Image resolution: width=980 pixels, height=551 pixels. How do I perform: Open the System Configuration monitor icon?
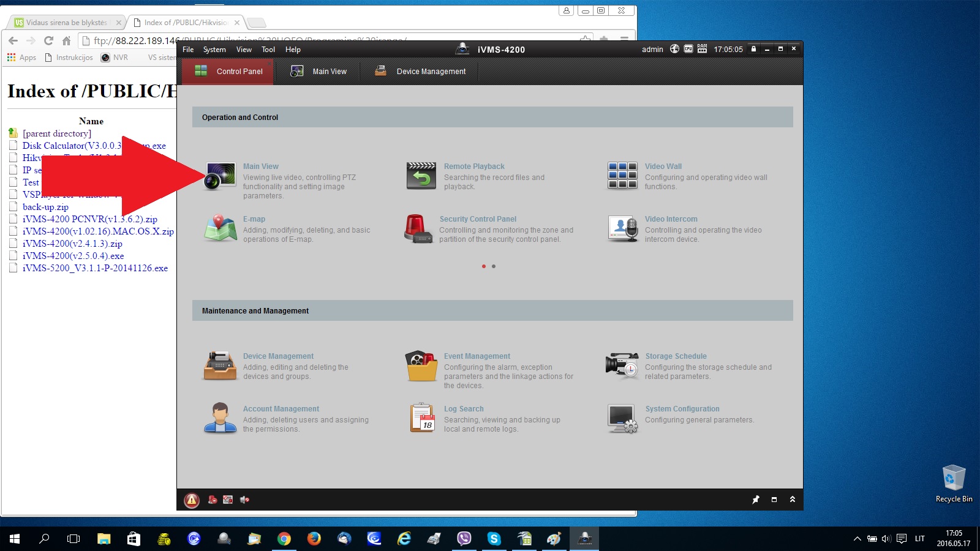tap(623, 418)
